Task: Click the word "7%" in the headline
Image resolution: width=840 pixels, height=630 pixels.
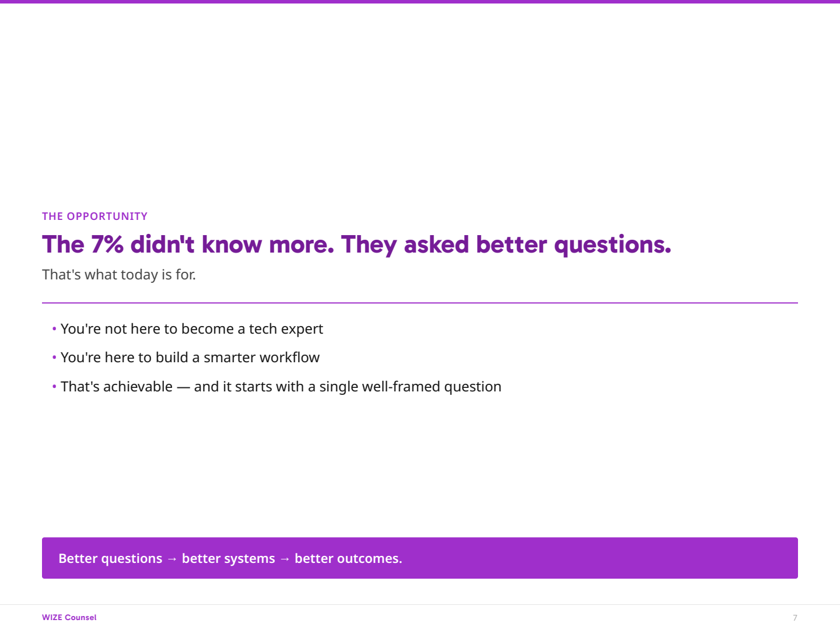Action: [107, 244]
